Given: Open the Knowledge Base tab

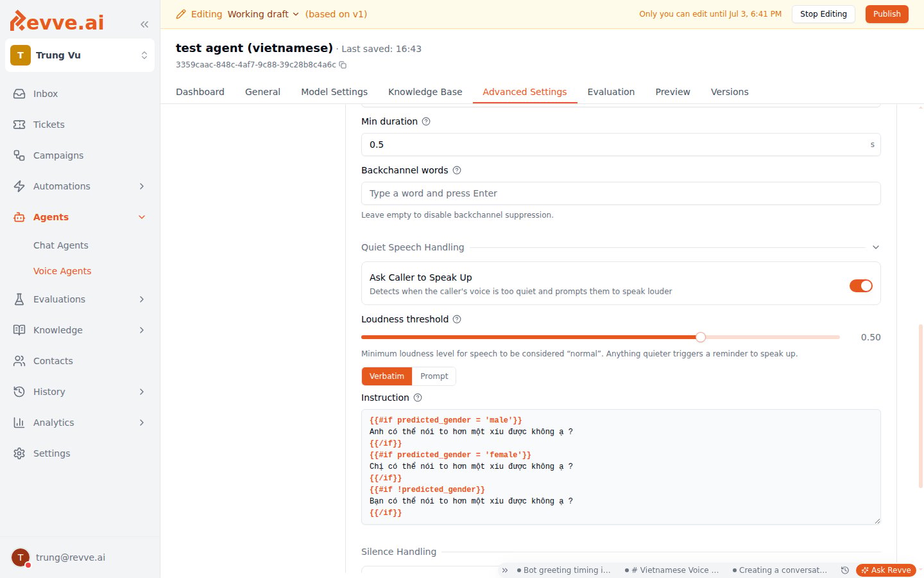Looking at the screenshot, I should [425, 92].
